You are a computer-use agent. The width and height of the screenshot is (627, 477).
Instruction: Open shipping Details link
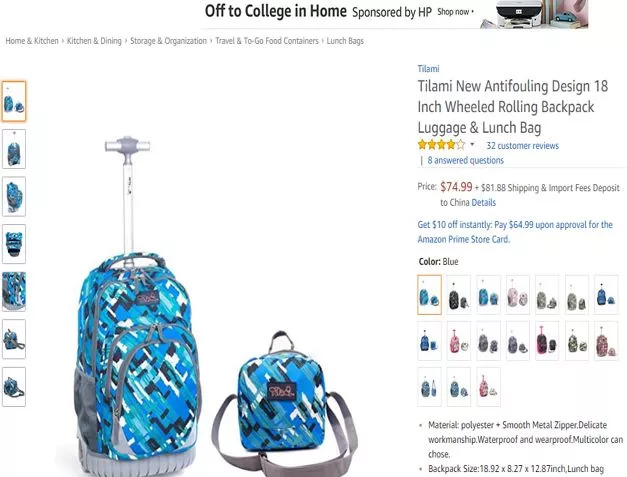(x=483, y=202)
